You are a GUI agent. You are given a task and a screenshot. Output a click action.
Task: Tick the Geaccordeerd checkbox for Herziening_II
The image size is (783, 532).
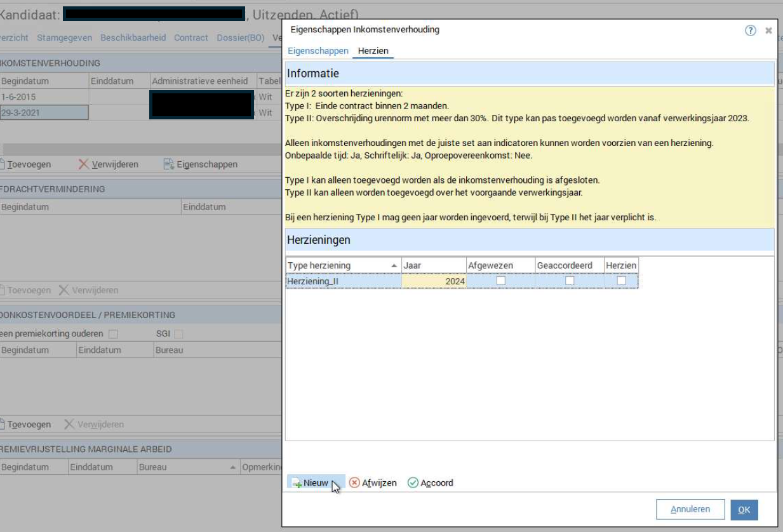pyautogui.click(x=570, y=281)
